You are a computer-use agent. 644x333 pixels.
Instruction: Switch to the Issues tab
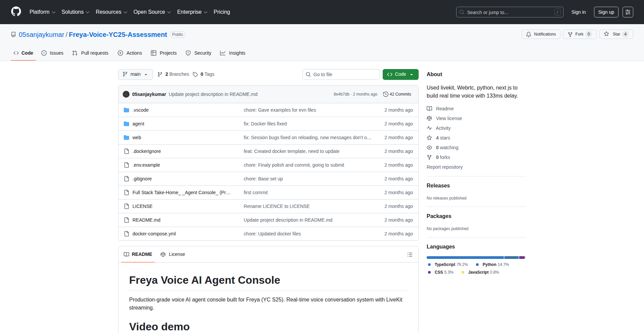tap(52, 53)
